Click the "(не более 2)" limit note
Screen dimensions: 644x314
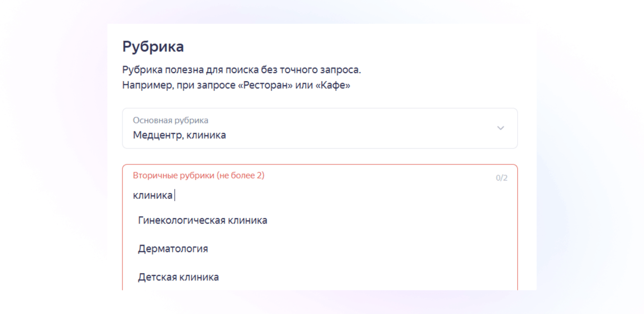240,176
